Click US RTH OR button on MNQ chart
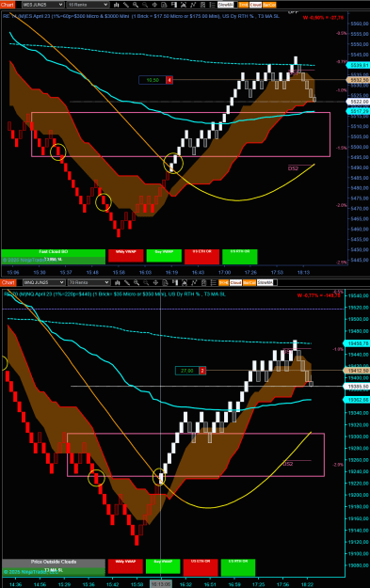370x588 pixels. point(238,567)
